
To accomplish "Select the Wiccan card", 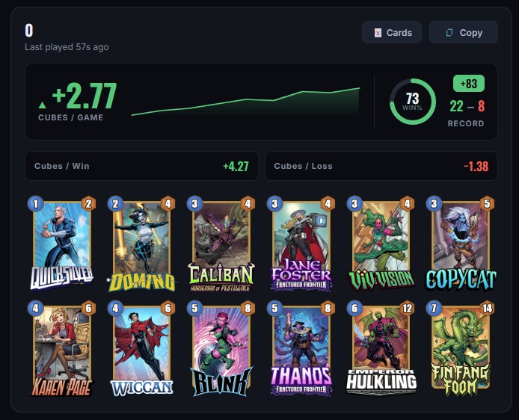I will (x=141, y=349).
